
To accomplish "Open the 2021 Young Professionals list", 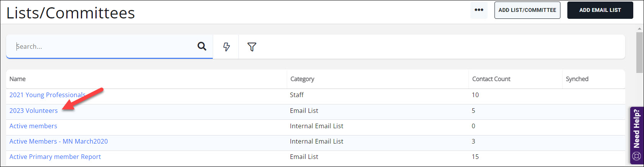I will [x=47, y=95].
